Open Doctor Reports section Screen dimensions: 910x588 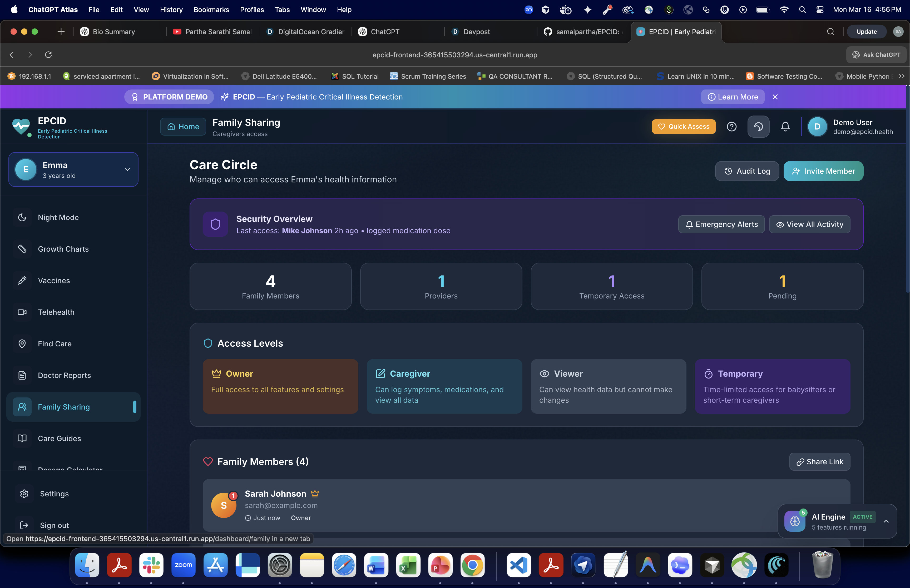[x=64, y=375]
